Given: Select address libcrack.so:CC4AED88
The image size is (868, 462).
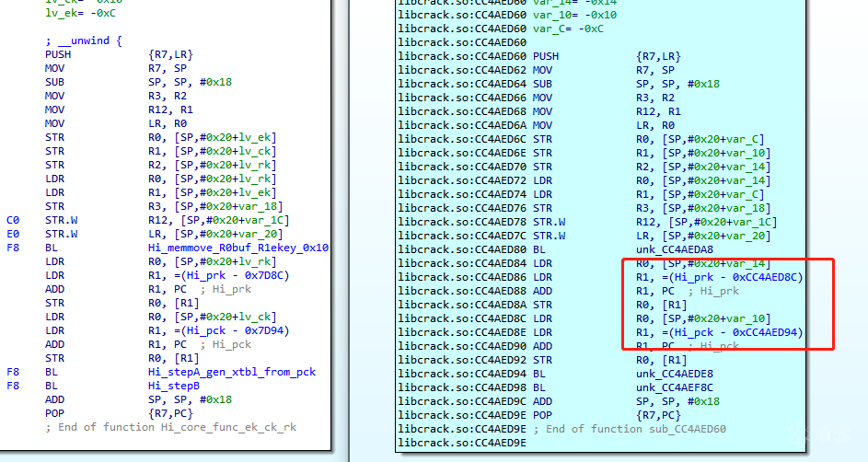Looking at the screenshot, I should pyautogui.click(x=462, y=291).
